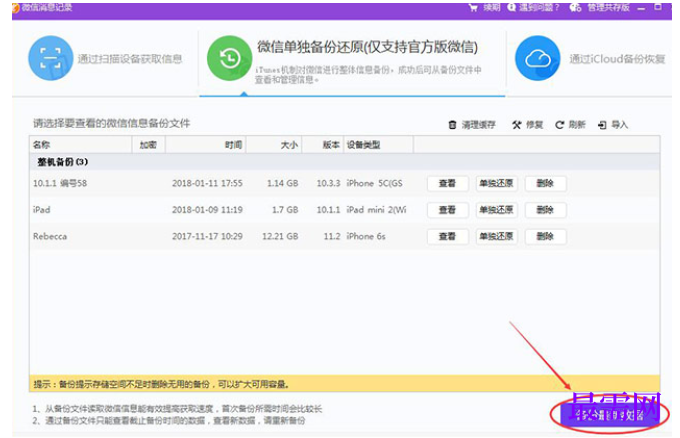Delete the Rebecca backup
This screenshot has height=438, width=680.
tap(545, 236)
